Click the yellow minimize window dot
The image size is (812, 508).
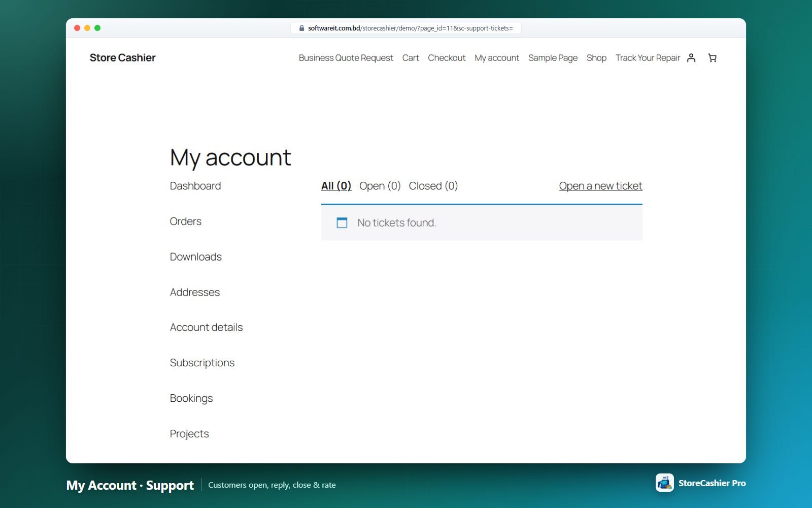tap(87, 28)
